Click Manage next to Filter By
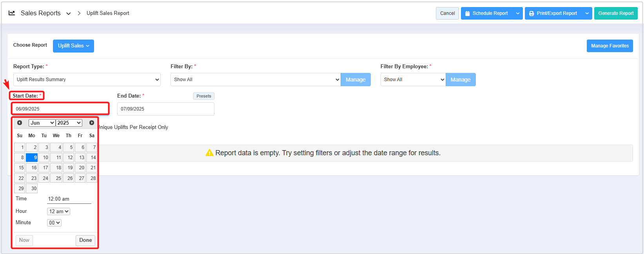Screen dimensions: 644x254 click(356, 80)
